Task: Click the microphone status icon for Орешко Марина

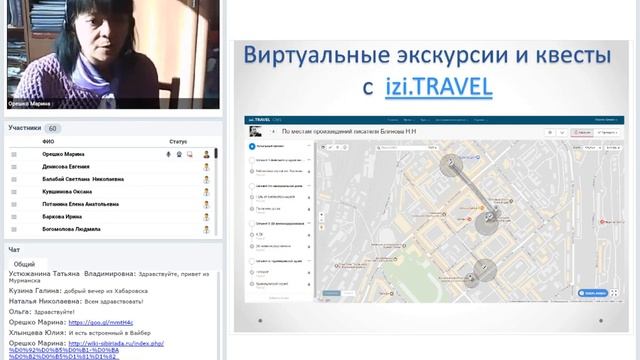Action: [169, 154]
